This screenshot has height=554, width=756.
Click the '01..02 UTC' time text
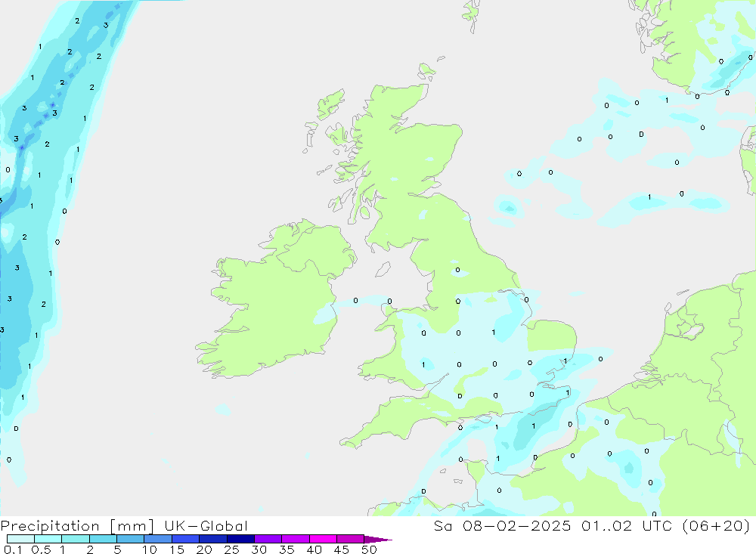[627, 526]
